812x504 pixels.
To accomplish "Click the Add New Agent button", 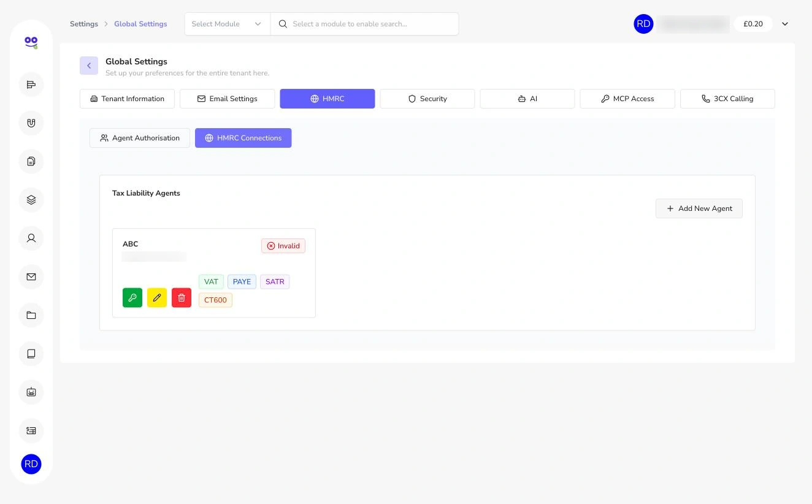I will pyautogui.click(x=699, y=208).
